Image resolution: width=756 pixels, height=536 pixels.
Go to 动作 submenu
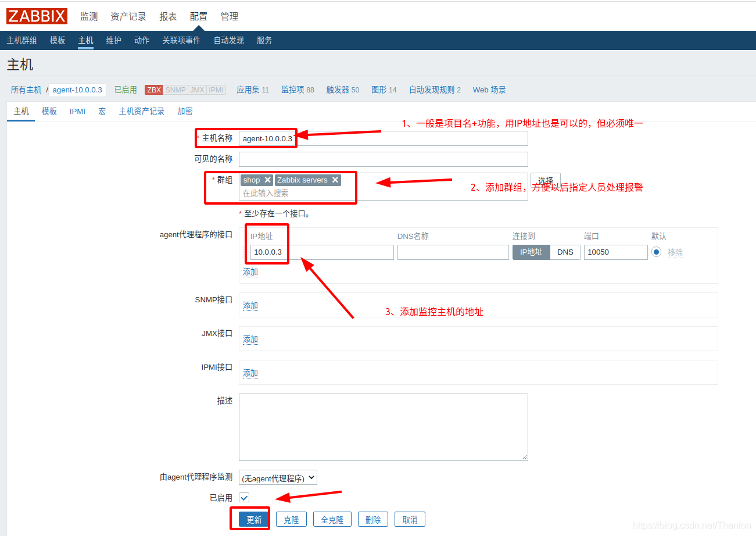pyautogui.click(x=142, y=40)
